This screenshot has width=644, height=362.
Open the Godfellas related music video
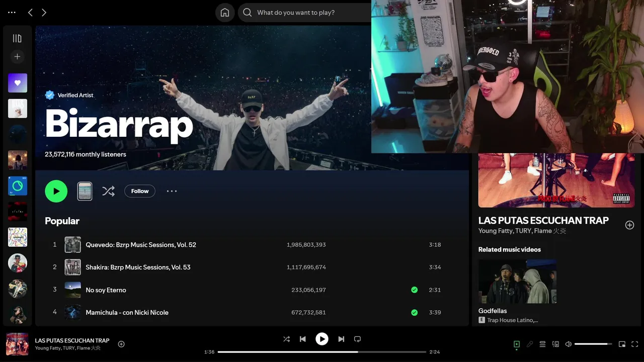tap(517, 282)
